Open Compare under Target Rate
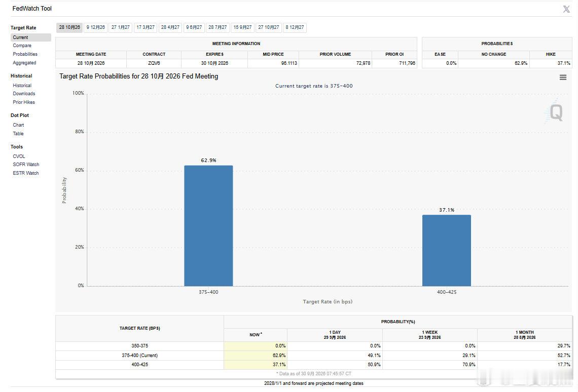 22,46
